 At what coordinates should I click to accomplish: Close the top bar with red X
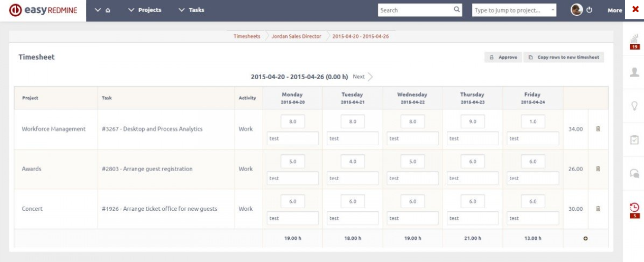pyautogui.click(x=635, y=10)
